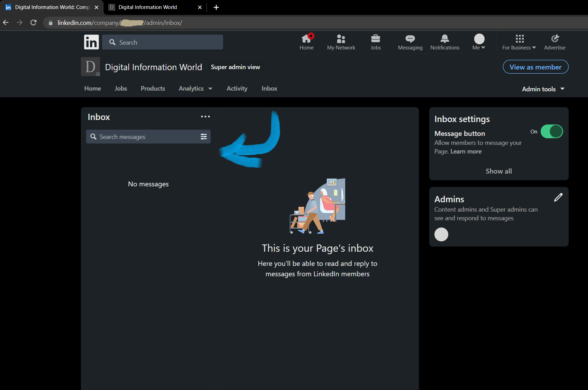This screenshot has height=390, width=588.
Task: Open the Activity tab
Action: pyautogui.click(x=237, y=89)
